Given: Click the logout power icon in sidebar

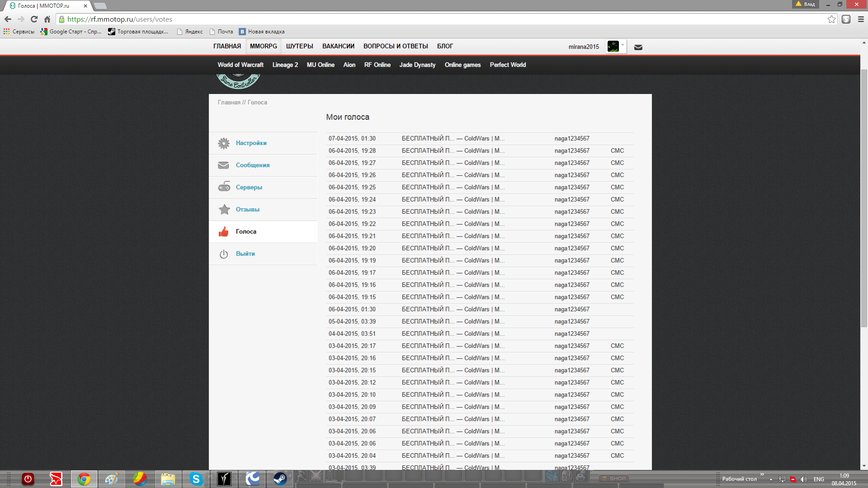Looking at the screenshot, I should pyautogui.click(x=223, y=254).
